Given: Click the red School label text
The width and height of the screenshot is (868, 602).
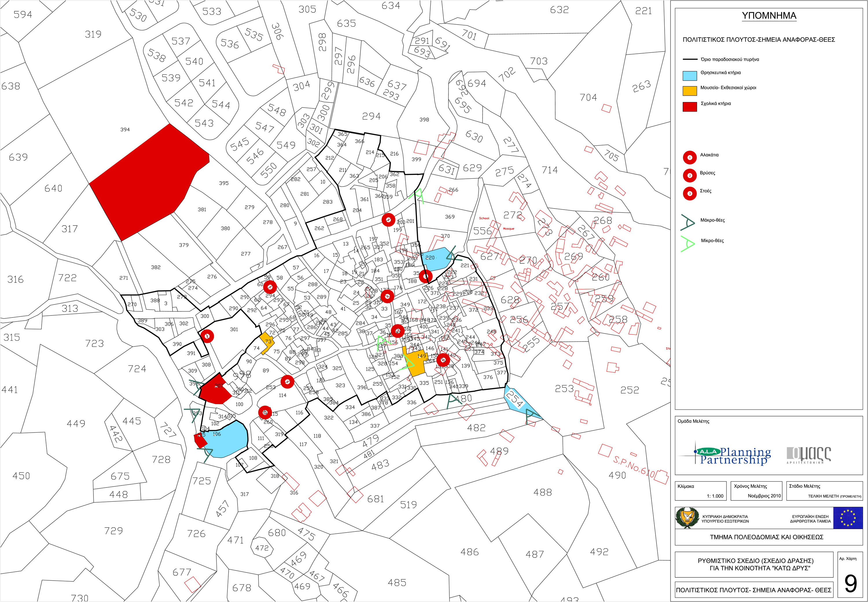Looking at the screenshot, I should [484, 218].
